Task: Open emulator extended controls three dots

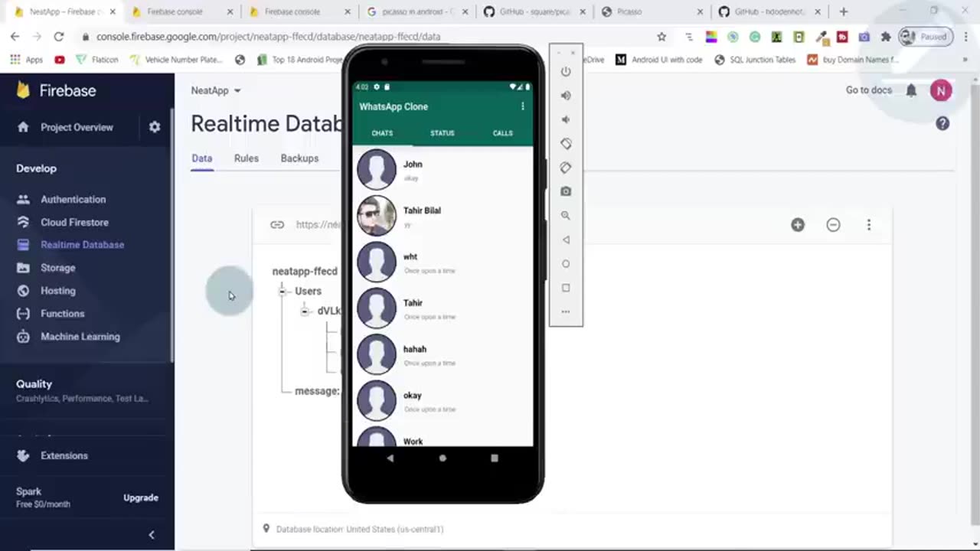Action: 566,311
